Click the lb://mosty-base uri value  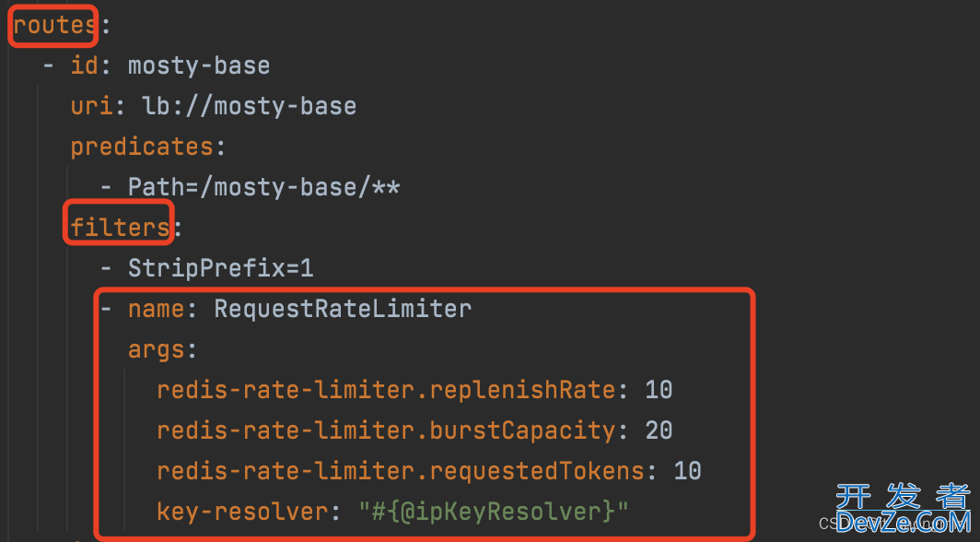click(x=250, y=106)
